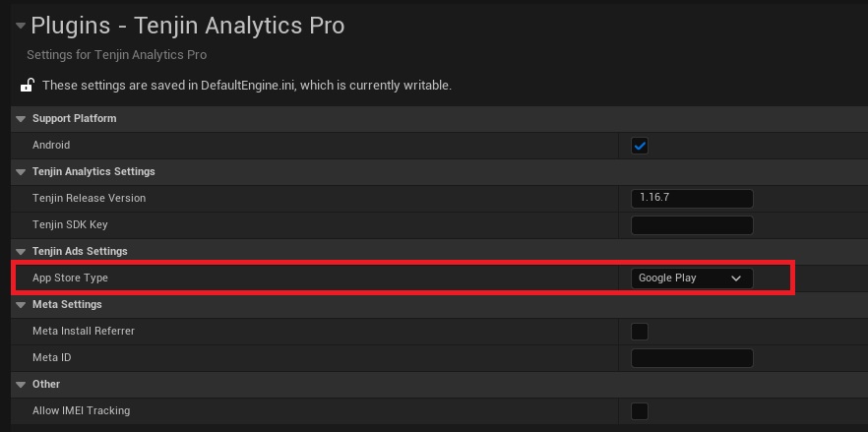Select the Meta Install Referrer property label
Viewport: 868px width, 432px height.
(x=84, y=332)
